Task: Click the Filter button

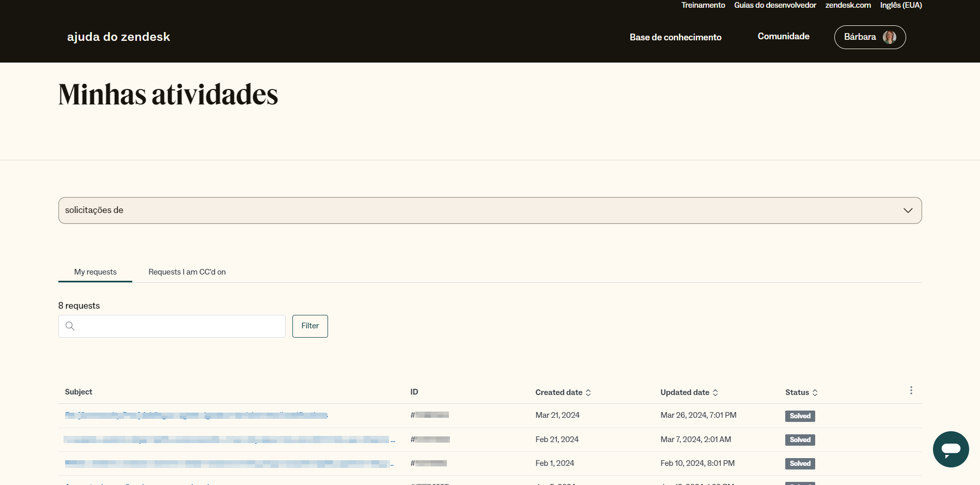Action: tap(310, 326)
